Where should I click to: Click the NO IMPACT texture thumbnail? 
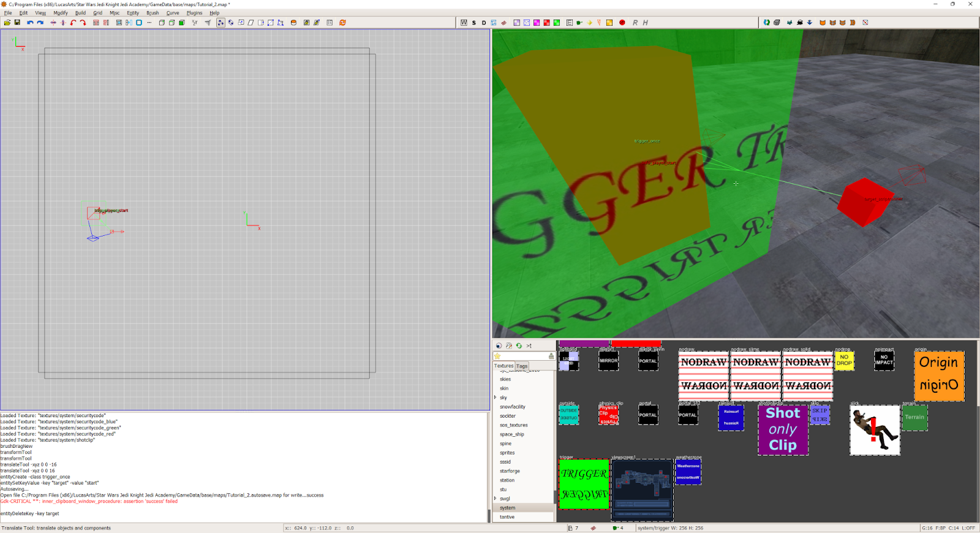point(884,361)
